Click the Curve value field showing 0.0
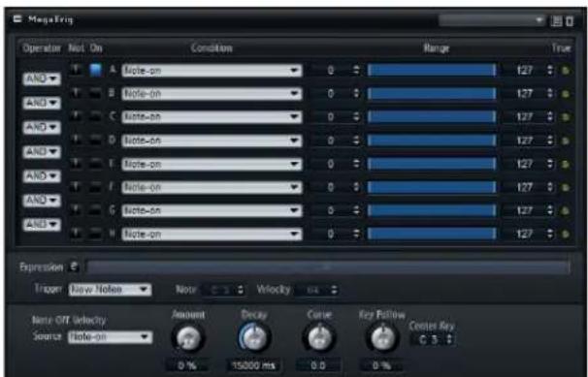Viewport: 588px width, 377px height. [318, 365]
